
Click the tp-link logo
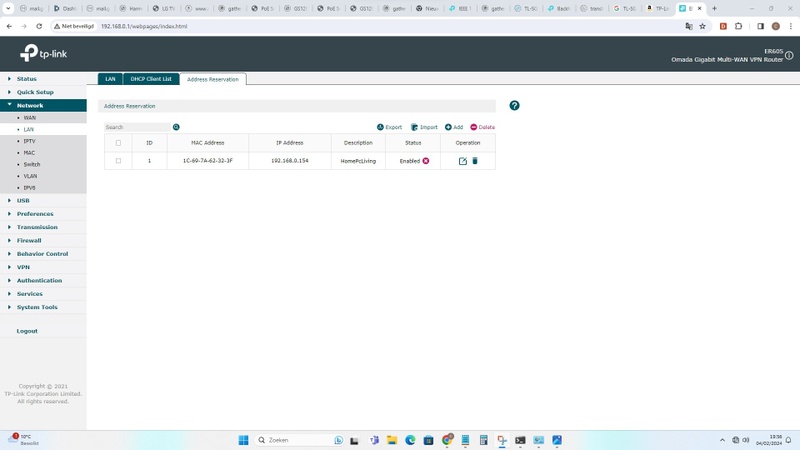tap(43, 53)
